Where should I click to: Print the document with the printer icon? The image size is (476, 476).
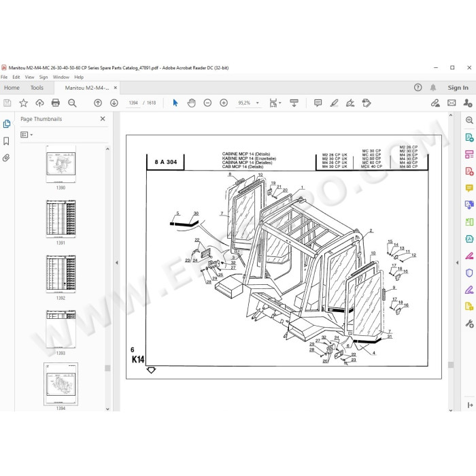click(56, 103)
